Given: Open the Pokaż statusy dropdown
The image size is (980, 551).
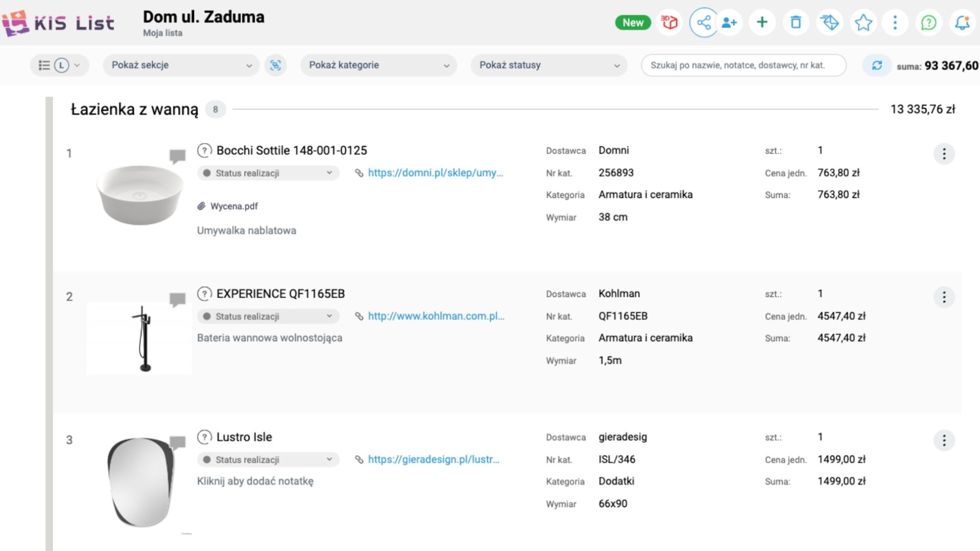Looking at the screenshot, I should click(549, 65).
